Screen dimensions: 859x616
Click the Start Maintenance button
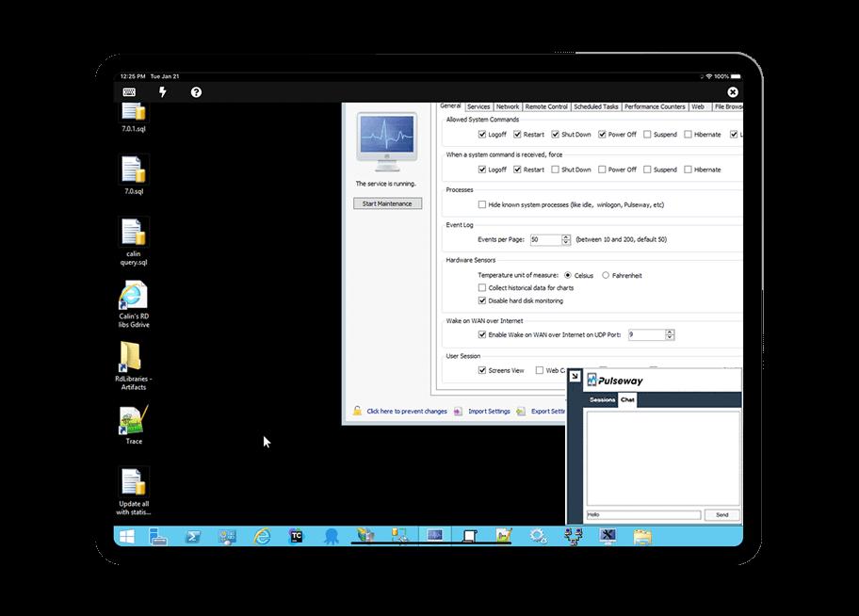click(x=387, y=203)
